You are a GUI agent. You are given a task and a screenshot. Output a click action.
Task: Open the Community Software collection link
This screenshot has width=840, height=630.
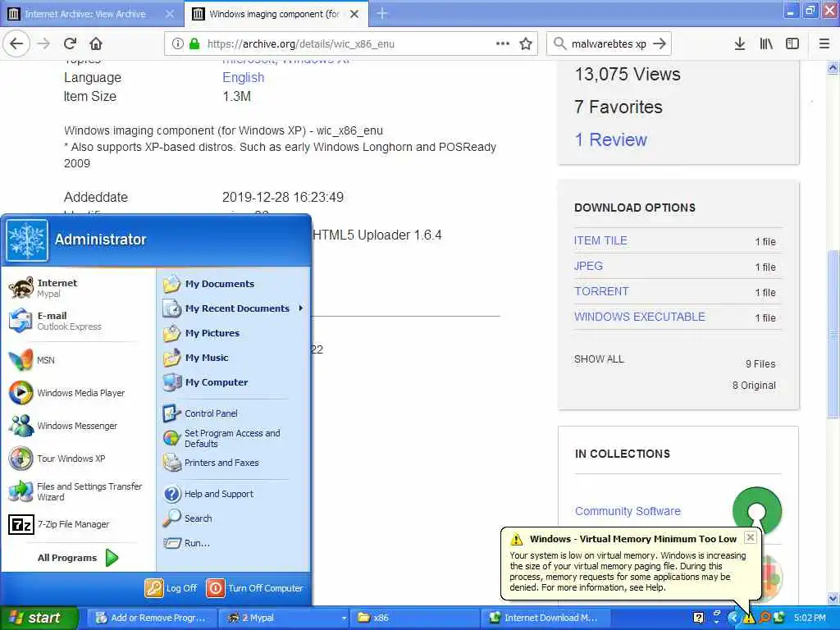pos(628,511)
